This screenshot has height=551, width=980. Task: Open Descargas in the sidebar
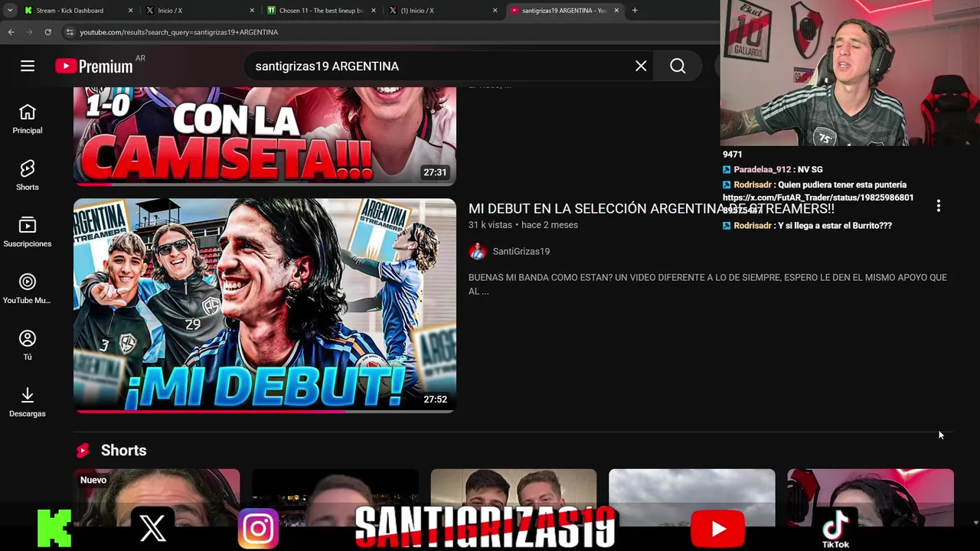pyautogui.click(x=28, y=402)
